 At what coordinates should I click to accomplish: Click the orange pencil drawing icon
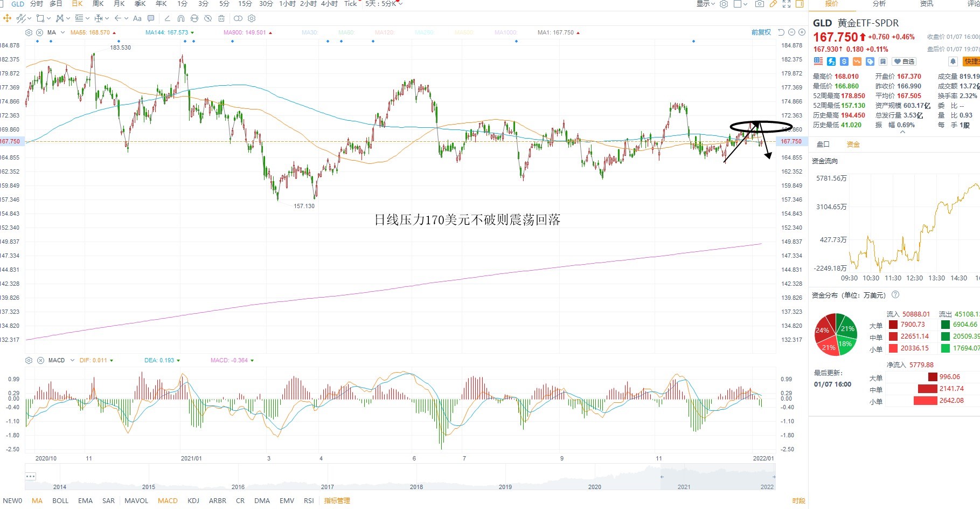point(773,4)
